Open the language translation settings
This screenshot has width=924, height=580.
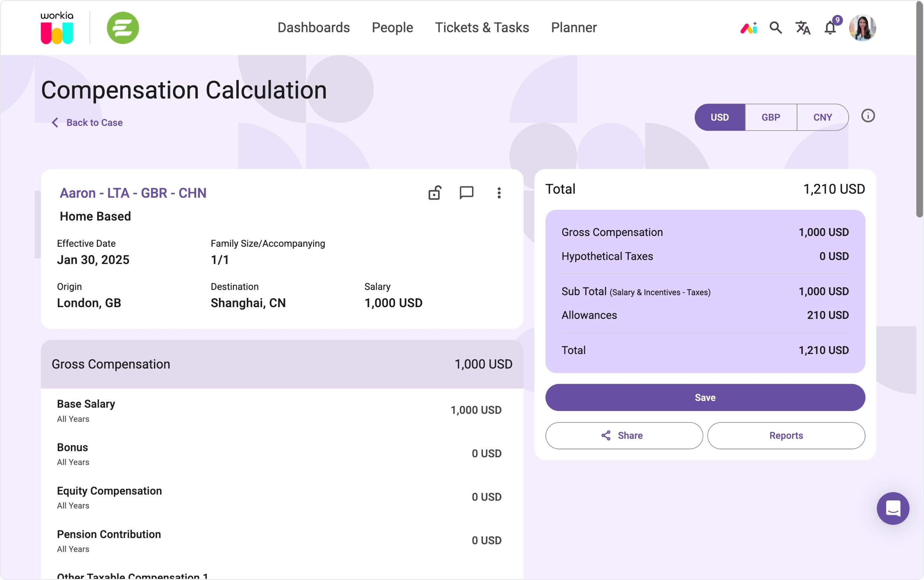coord(802,28)
